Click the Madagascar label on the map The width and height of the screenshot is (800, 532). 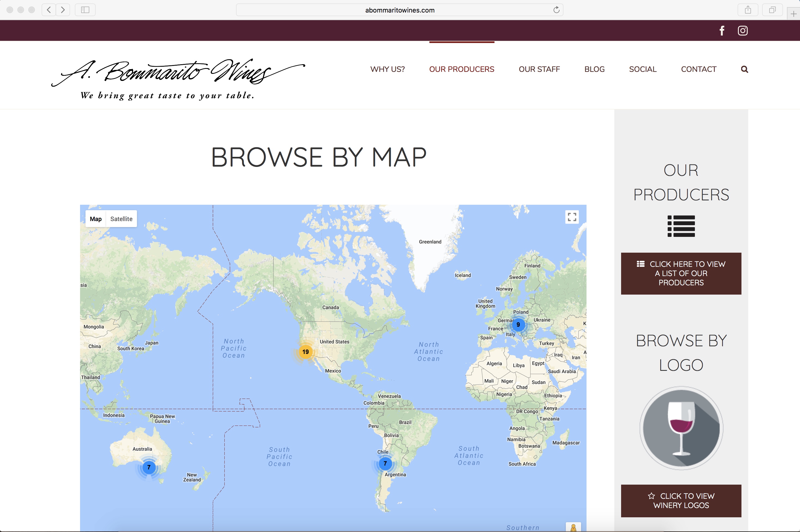[566, 443]
